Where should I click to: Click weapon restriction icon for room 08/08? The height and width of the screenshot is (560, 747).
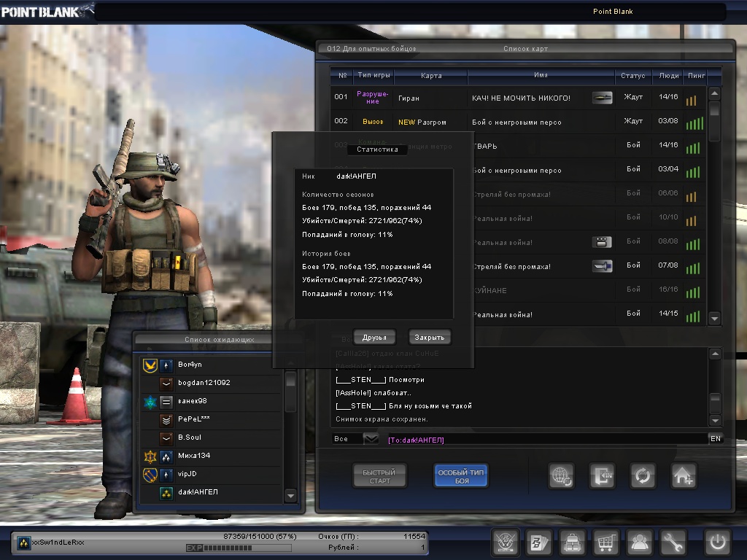pyautogui.click(x=602, y=242)
